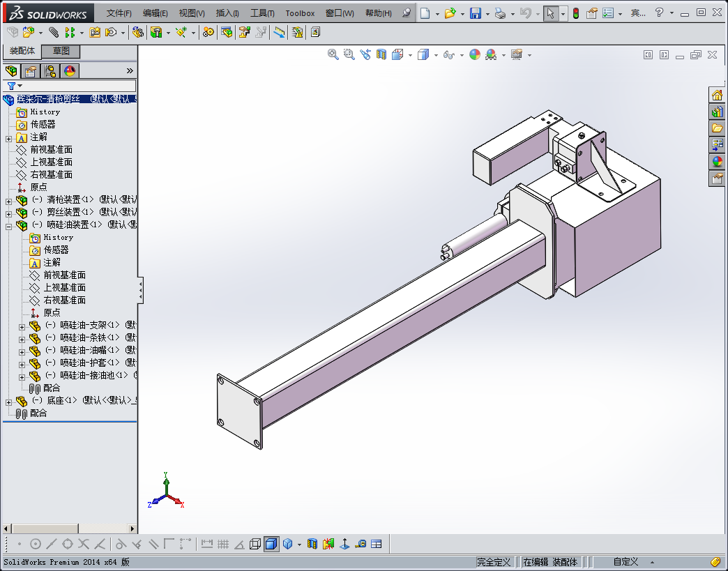Expand the 底座<1> component node
This screenshot has width=728, height=571.
coord(8,402)
